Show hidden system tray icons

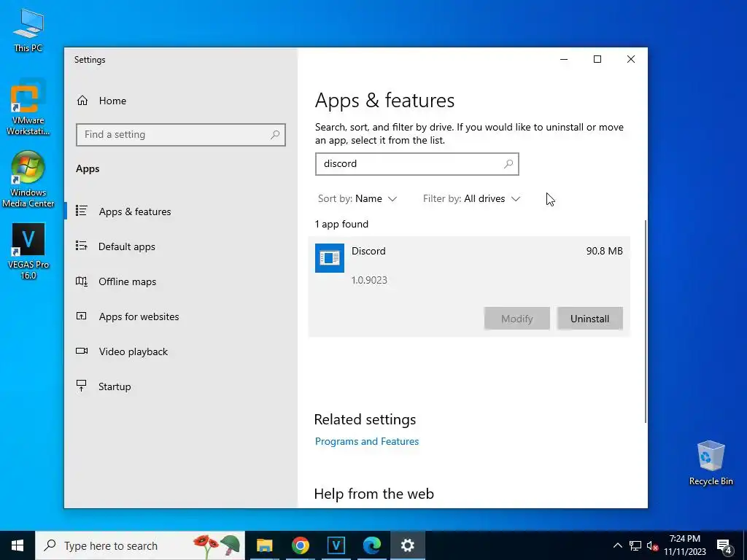[617, 545]
